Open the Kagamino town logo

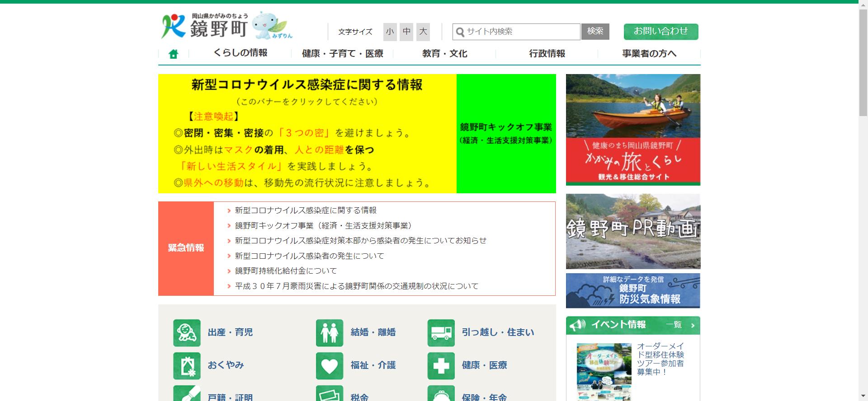[x=205, y=26]
